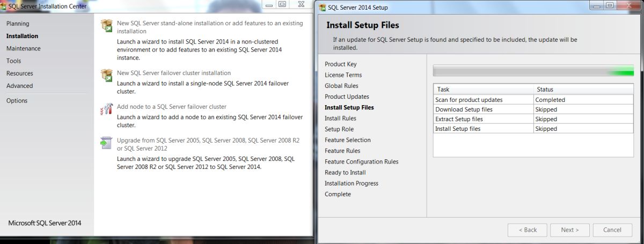Choose Add node to a SQL Server failover cluster

[172, 107]
